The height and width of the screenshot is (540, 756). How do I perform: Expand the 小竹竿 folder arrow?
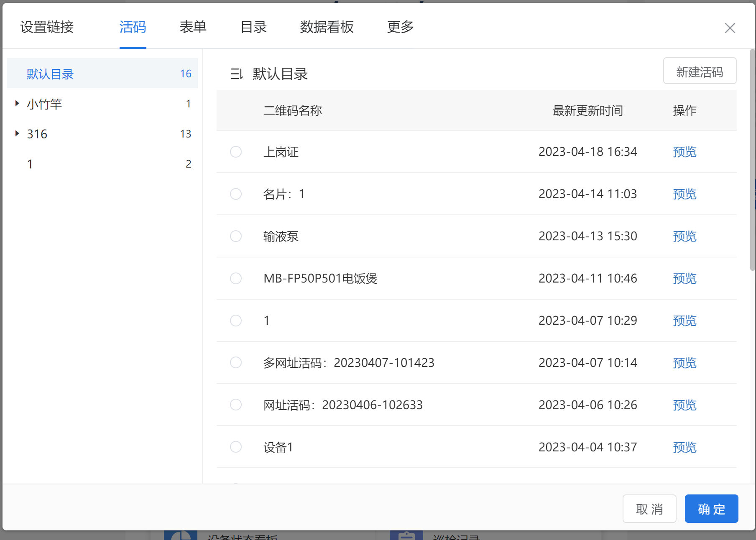17,103
